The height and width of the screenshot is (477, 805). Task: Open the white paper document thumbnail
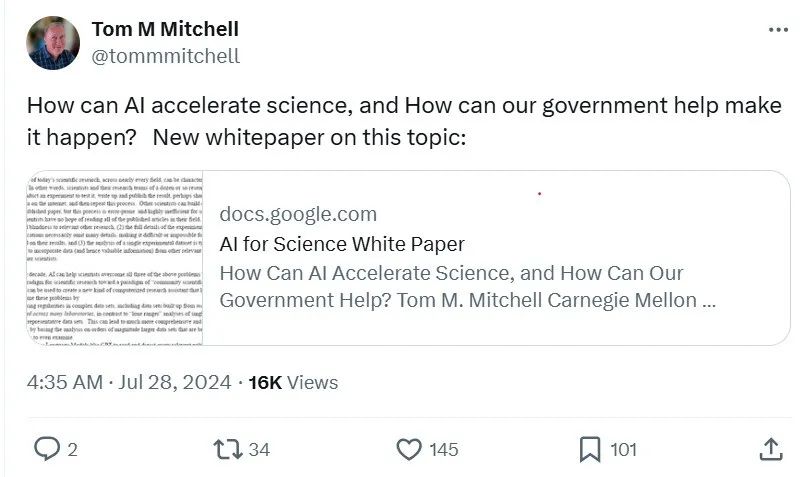115,258
